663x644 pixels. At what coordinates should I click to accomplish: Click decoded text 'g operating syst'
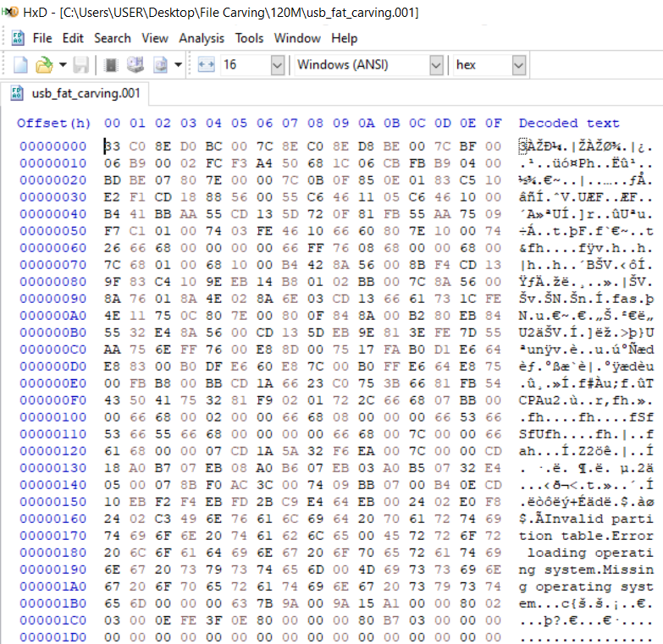(586, 586)
